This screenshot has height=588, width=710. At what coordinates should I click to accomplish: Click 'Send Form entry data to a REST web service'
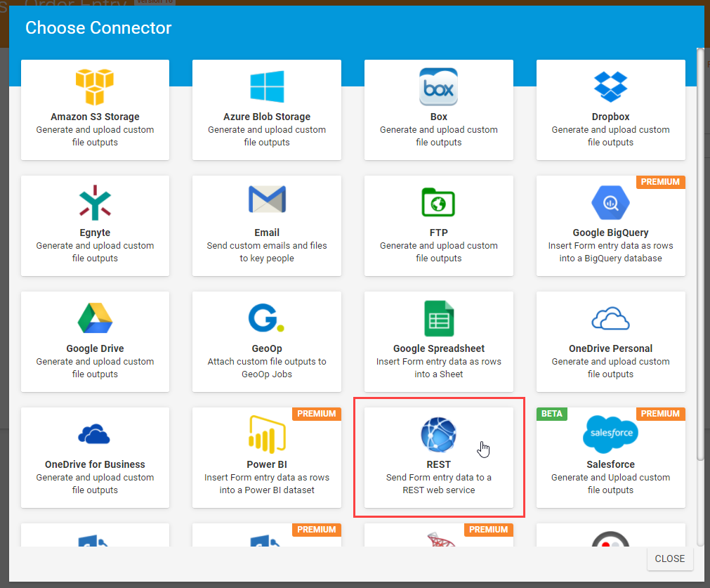(438, 484)
